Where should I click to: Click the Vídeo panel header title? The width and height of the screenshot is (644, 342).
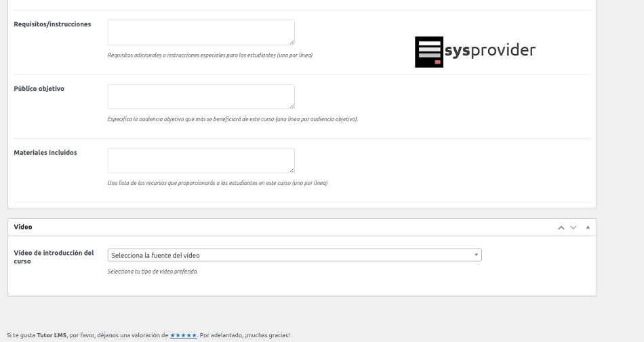tap(23, 227)
